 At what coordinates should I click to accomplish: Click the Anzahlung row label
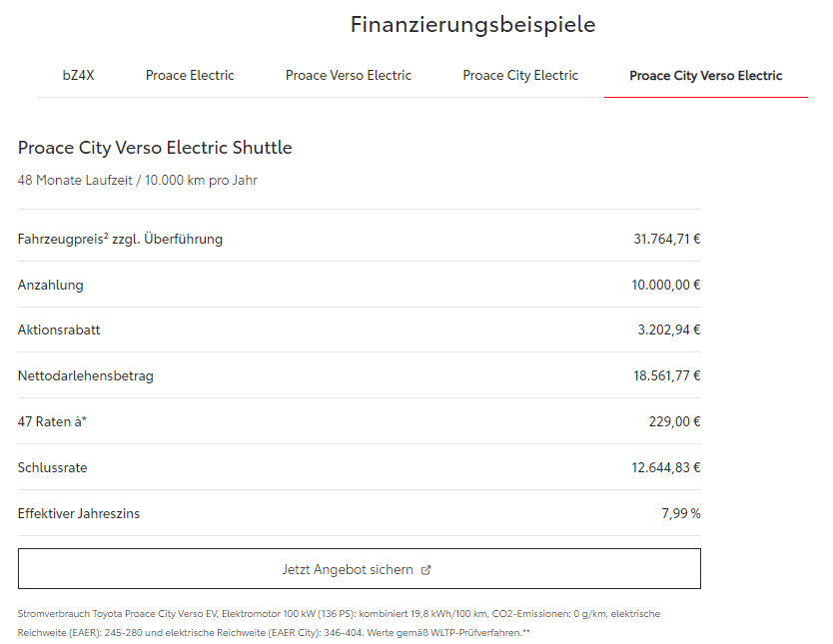(51, 286)
